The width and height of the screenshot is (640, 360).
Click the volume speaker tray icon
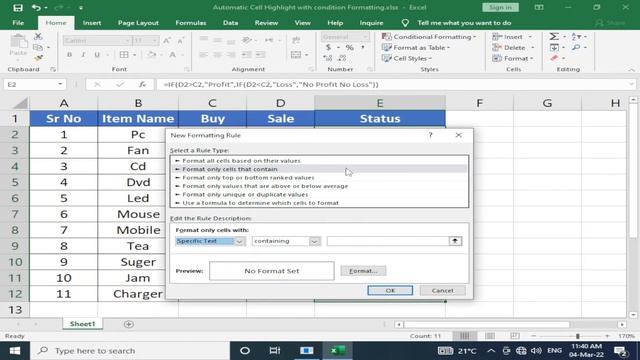[536, 351]
